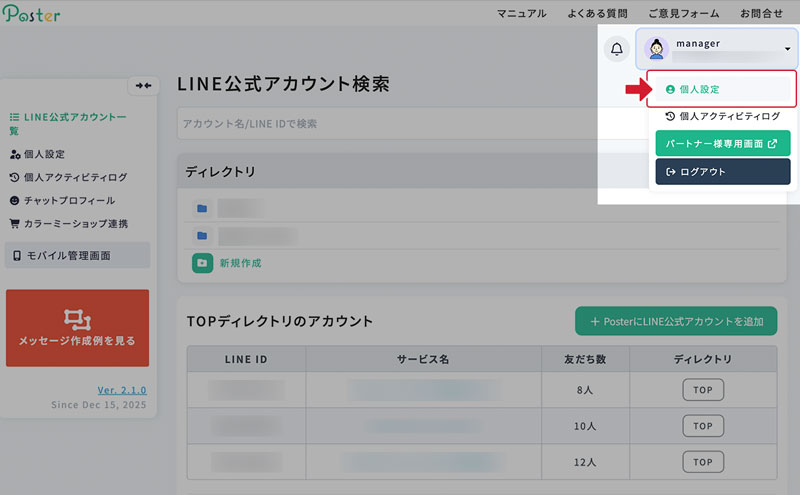Screen dimensions: 800x495
Task: Click the Ver. 2.1.0 version link
Action: click(x=122, y=389)
